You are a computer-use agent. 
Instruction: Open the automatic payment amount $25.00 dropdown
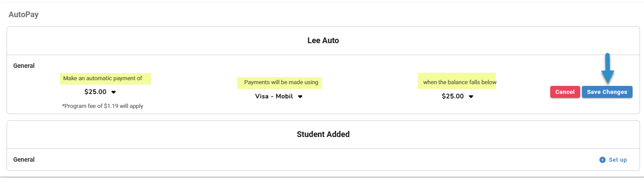click(96, 92)
